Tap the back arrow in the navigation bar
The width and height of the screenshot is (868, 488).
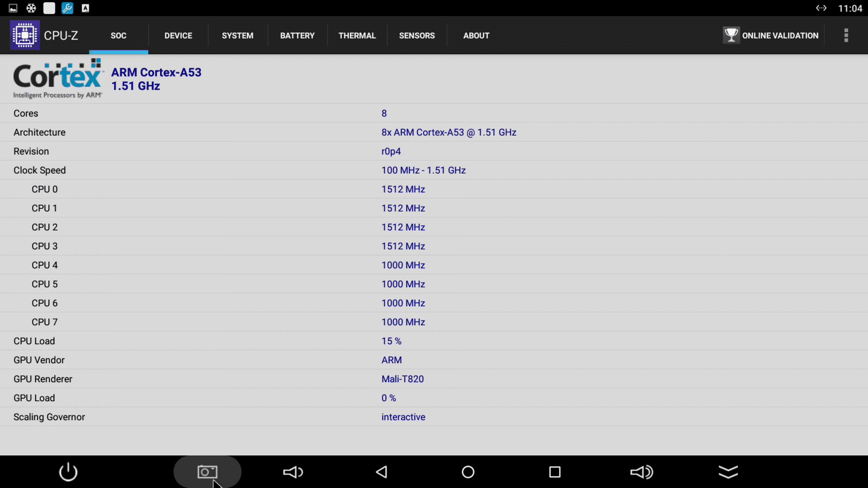click(x=381, y=472)
